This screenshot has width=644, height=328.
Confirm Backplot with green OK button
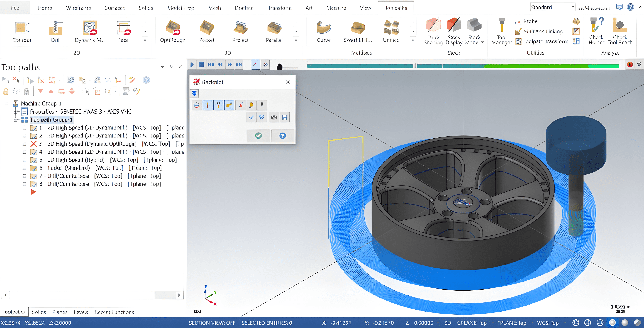[x=258, y=136]
